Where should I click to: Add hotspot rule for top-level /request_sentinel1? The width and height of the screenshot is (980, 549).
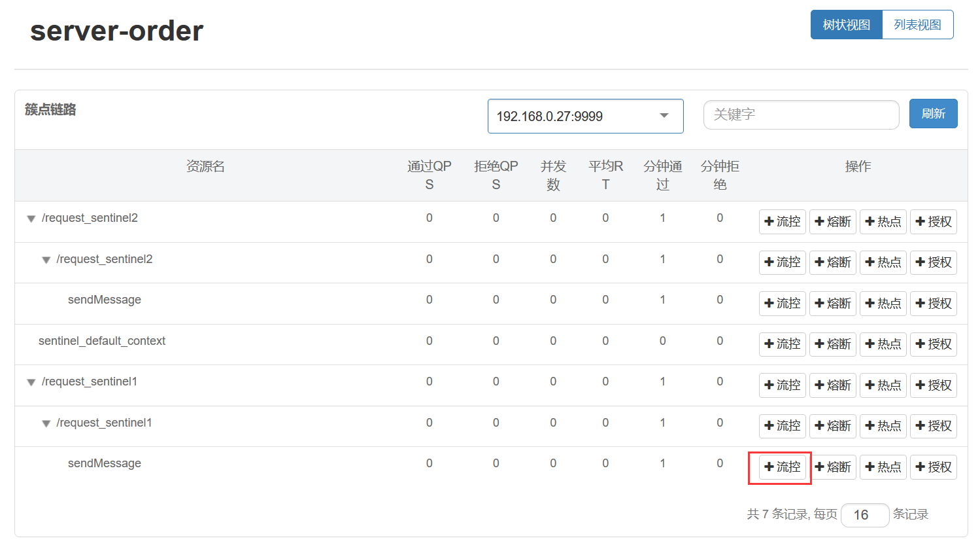click(883, 385)
